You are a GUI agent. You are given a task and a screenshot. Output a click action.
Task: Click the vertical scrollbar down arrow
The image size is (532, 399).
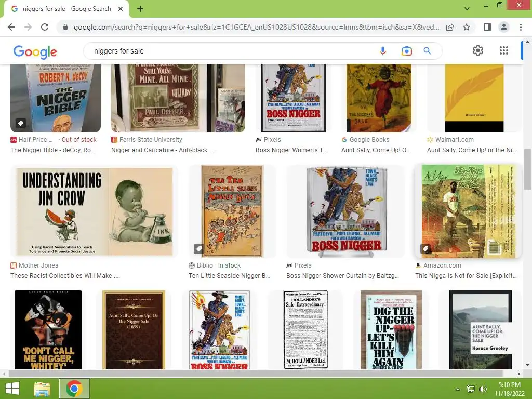527,365
